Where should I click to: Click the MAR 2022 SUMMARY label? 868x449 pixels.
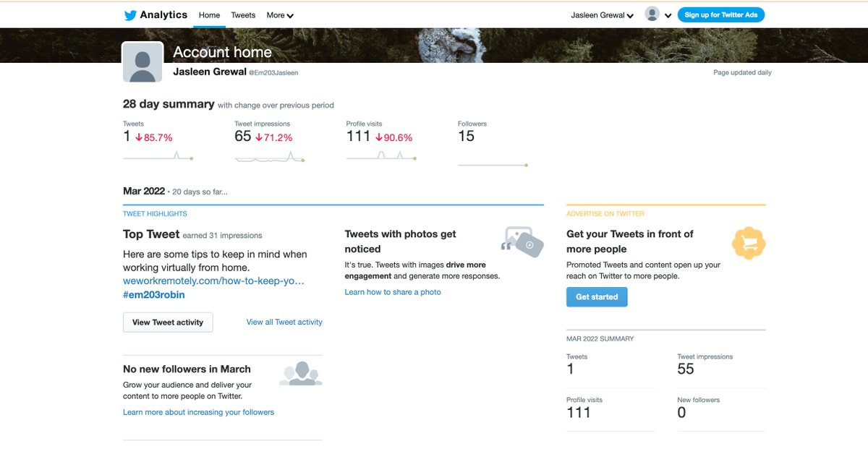pyautogui.click(x=600, y=339)
